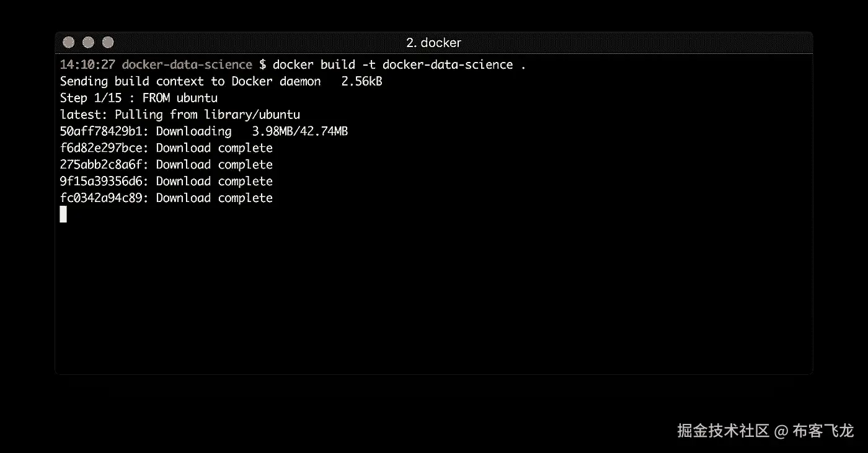Screen dimensions: 868x453
Task: Click the 掘金技术社区 watermark text
Action: 723,431
